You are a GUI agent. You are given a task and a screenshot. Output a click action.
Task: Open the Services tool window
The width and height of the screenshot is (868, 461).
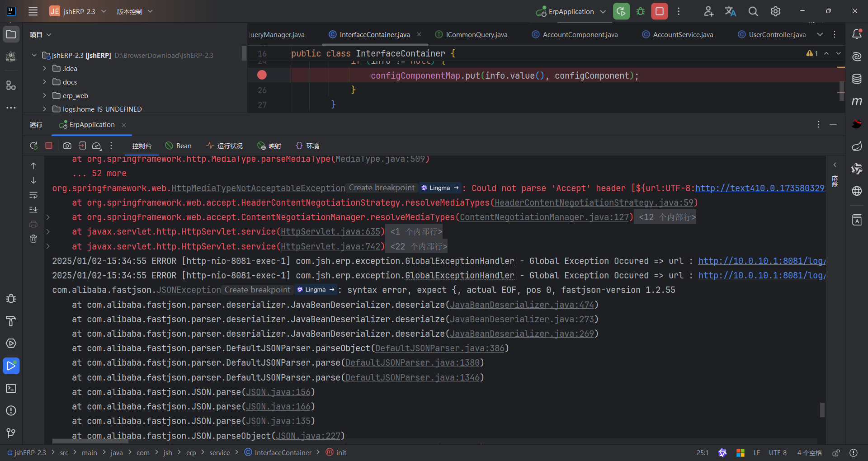11,343
